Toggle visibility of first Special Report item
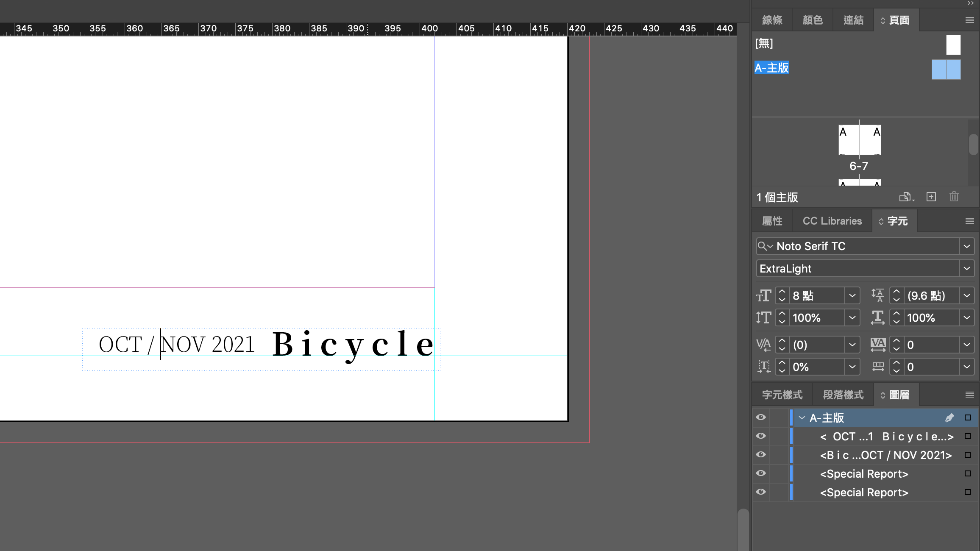This screenshot has height=551, width=980. click(x=761, y=473)
